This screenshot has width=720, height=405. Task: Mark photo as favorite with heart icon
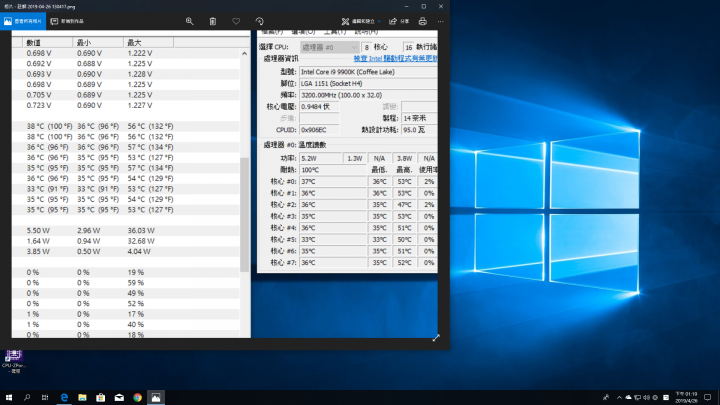(236, 21)
